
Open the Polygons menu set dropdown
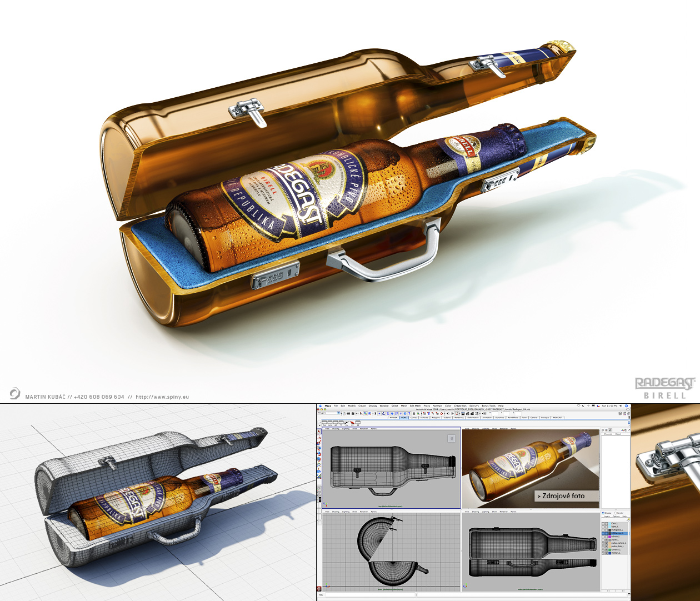[x=329, y=413]
